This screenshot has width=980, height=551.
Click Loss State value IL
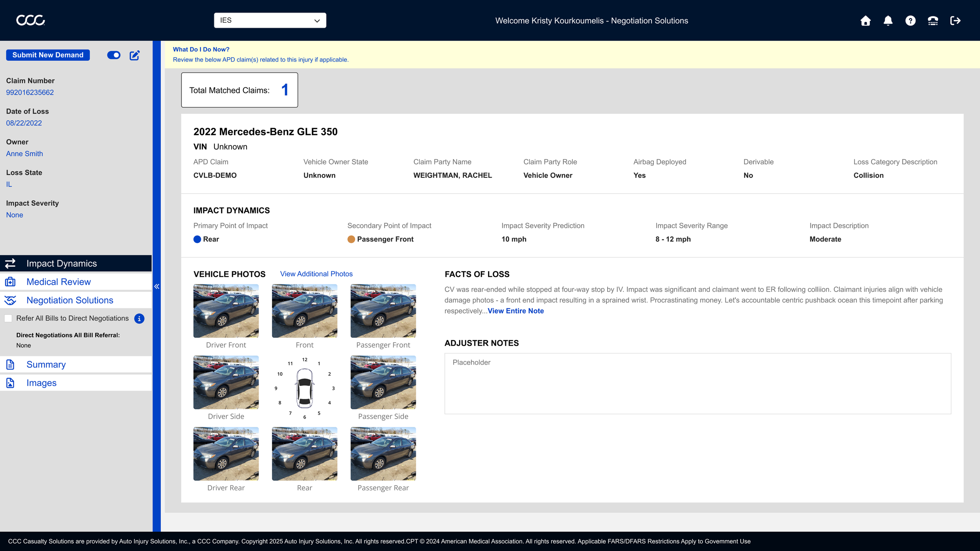9,184
